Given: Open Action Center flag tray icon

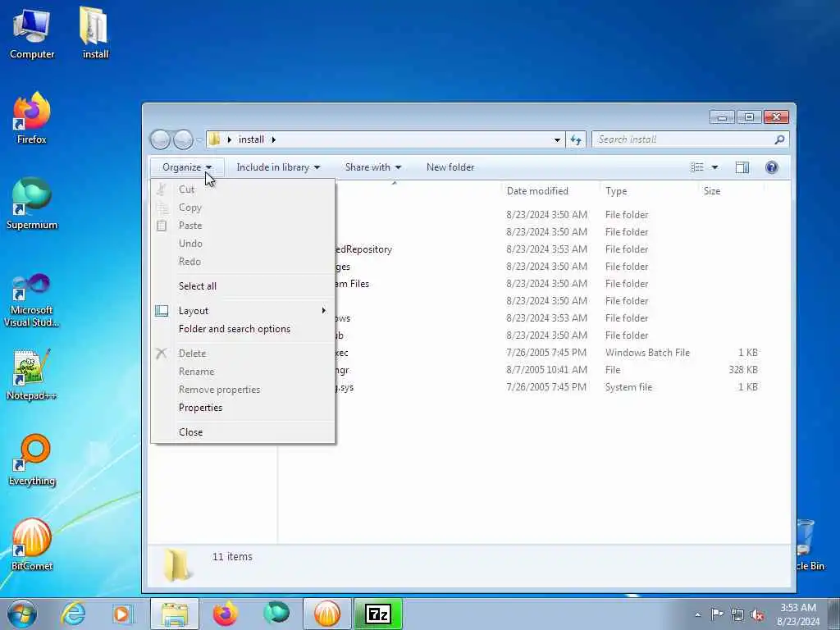Looking at the screenshot, I should pos(717,614).
